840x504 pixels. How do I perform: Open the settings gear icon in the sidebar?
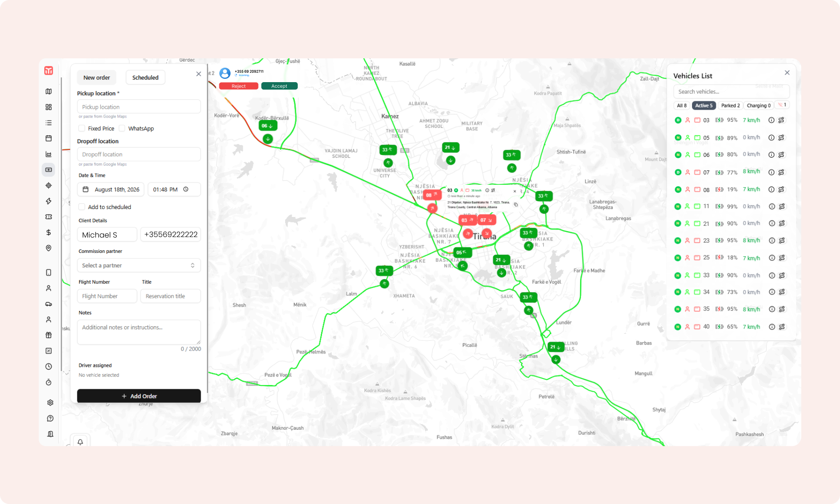coord(50,402)
